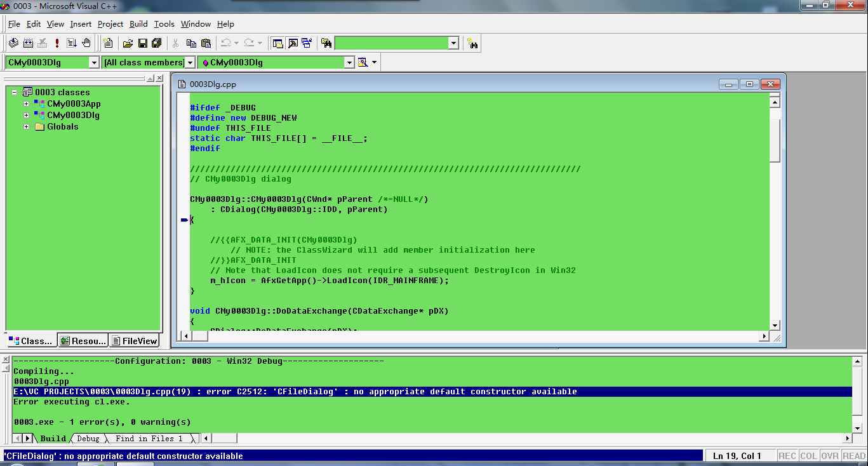868x466 pixels.
Task: Click the m_hIcon LoadIcon code line
Action: pyautogui.click(x=330, y=281)
